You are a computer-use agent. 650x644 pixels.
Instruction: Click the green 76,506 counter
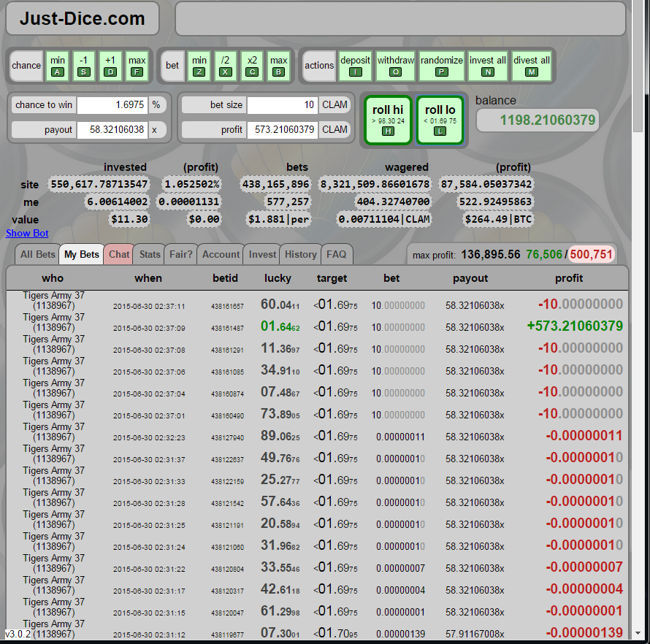pos(544,254)
